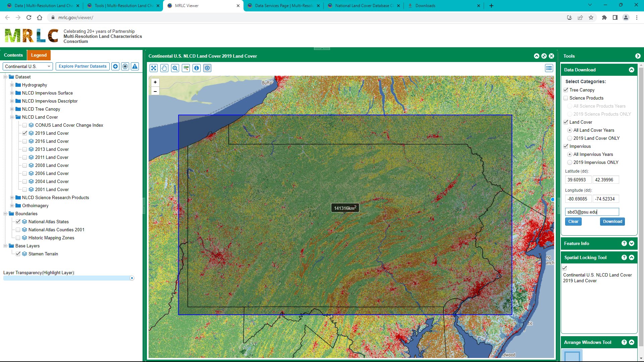Viewport: 644px width, 362px height.
Task: Click the Tools panel vertical scrollbar
Action: coord(641,206)
